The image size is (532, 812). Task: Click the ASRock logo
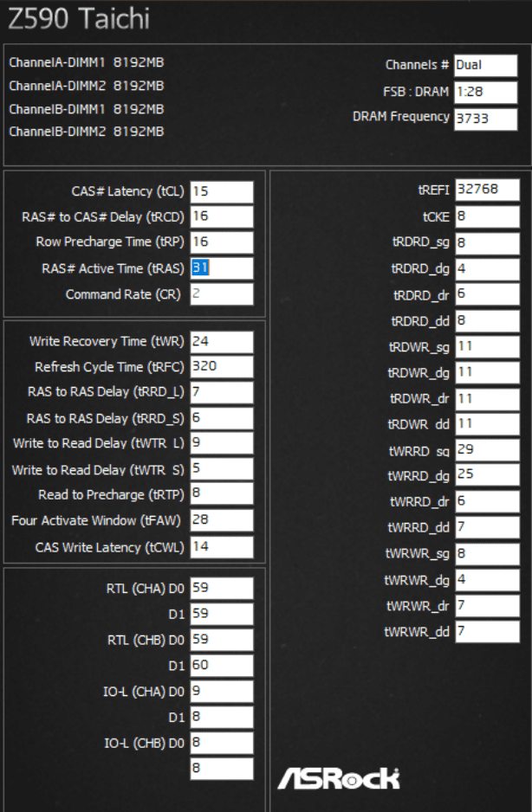click(339, 778)
